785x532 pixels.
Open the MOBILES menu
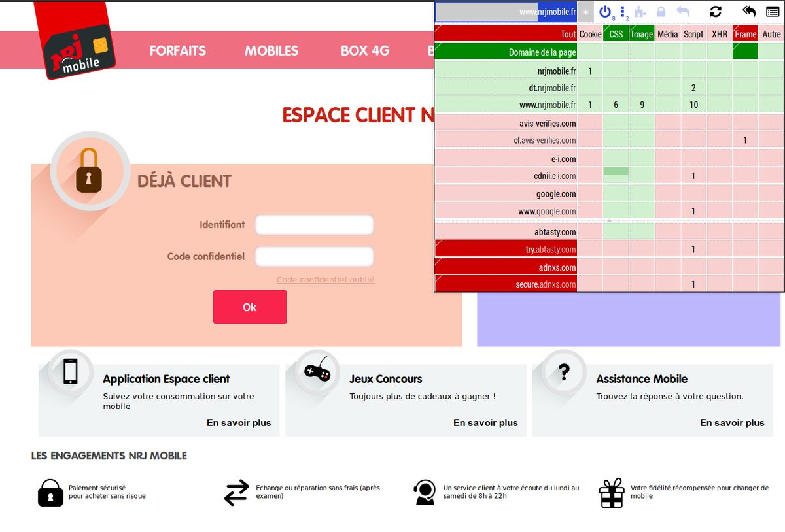click(x=271, y=50)
